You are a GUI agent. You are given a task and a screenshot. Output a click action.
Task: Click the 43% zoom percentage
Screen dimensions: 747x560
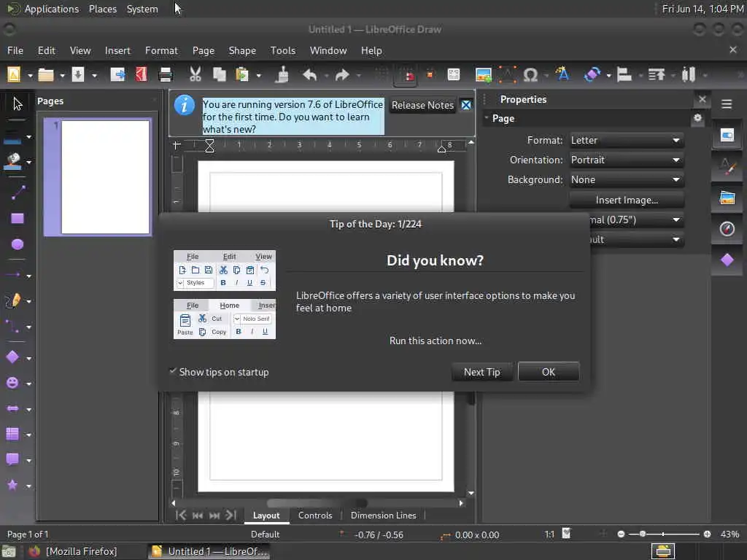[x=729, y=534]
